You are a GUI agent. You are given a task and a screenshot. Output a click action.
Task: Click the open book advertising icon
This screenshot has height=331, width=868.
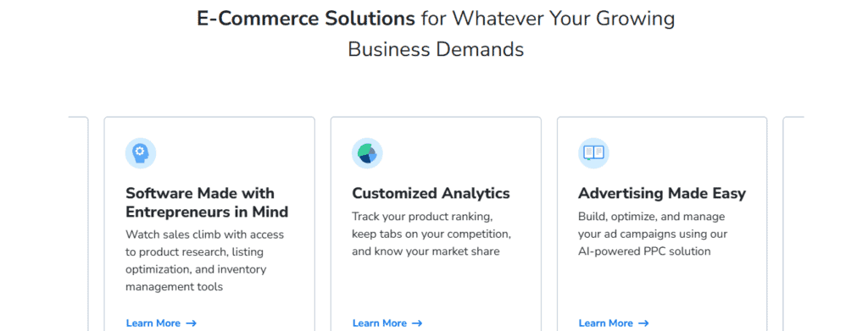click(593, 153)
